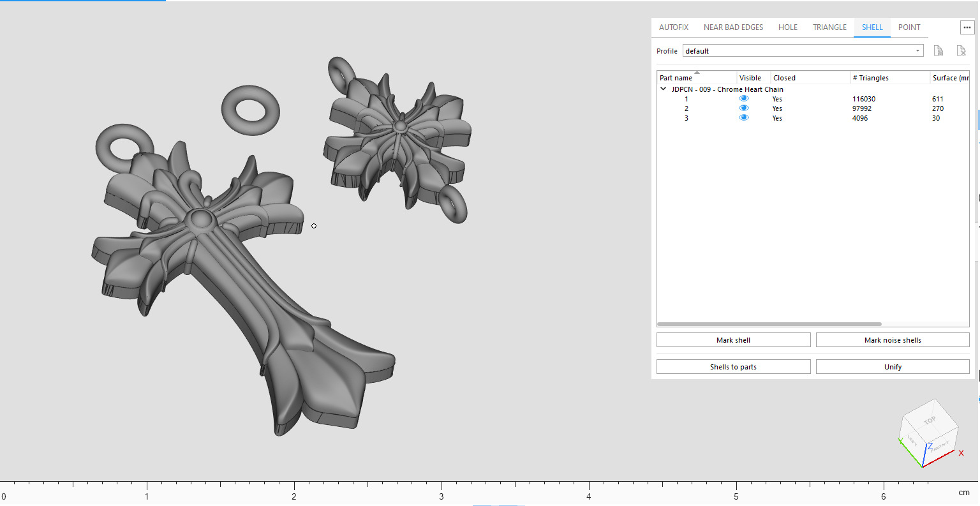Viewport: 980px width, 506px height.
Task: Select the SHELL tab
Action: pos(872,27)
